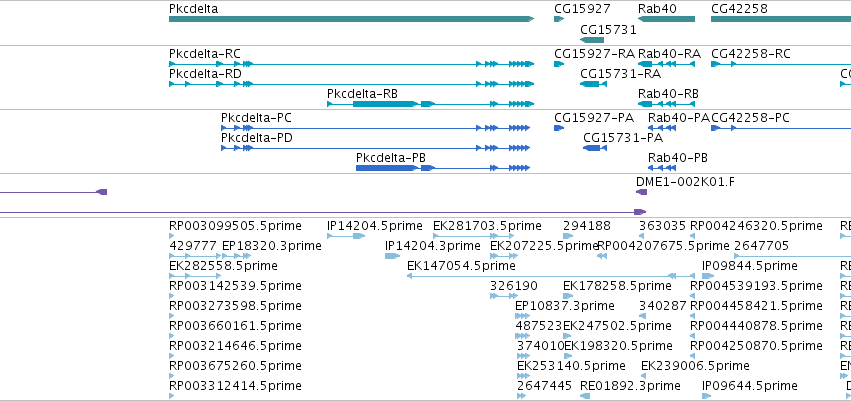Open the Pkcdelta-RC transcript
The height and width of the screenshot is (401, 851).
pos(352,64)
